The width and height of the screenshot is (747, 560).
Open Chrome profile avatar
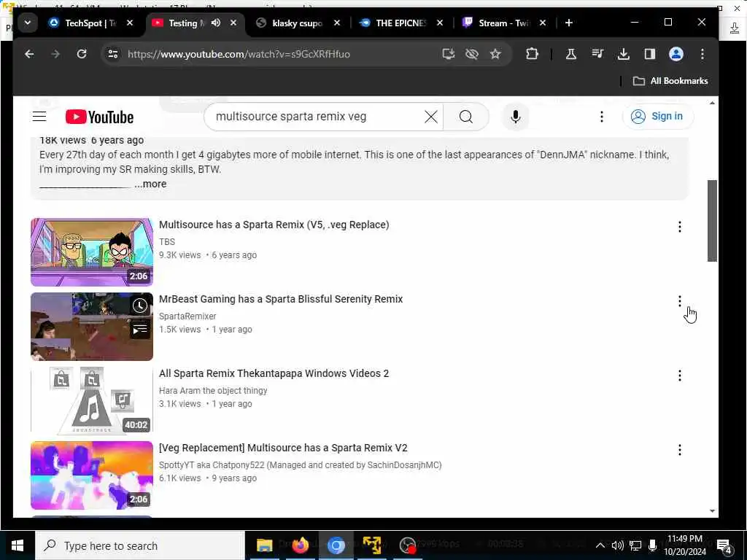tap(676, 54)
